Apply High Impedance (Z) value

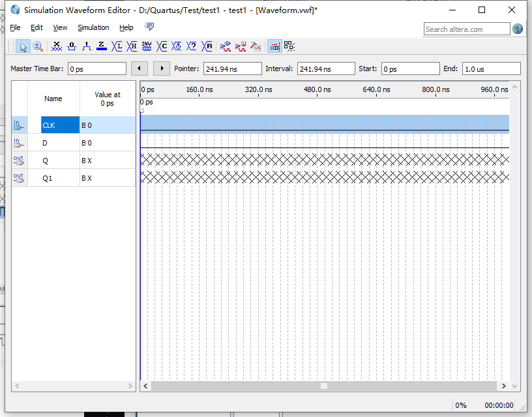(x=102, y=46)
